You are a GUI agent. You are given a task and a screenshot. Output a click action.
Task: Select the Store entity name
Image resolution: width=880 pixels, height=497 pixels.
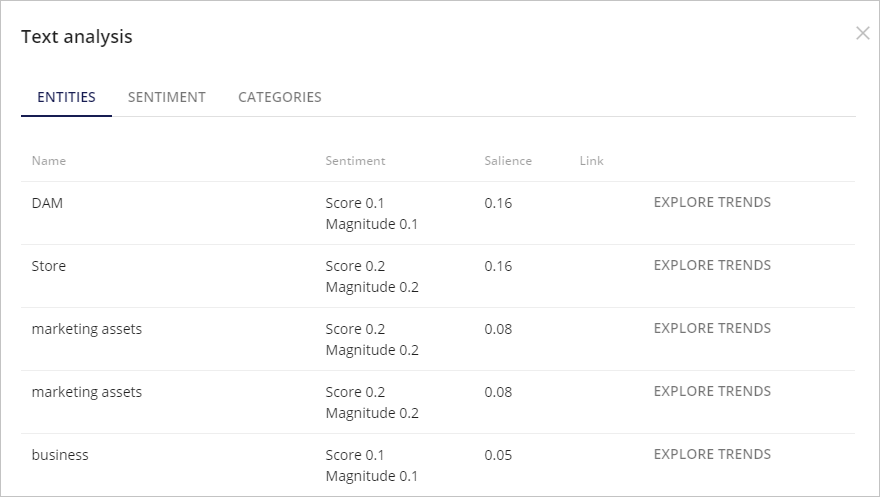pos(48,266)
